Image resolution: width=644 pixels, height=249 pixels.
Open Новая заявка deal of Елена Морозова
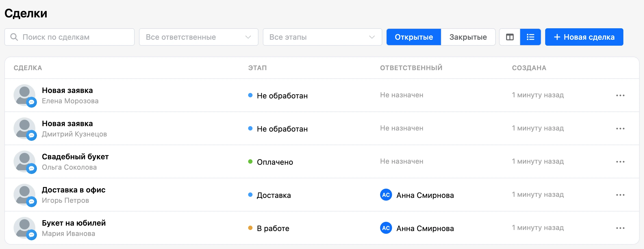[67, 90]
